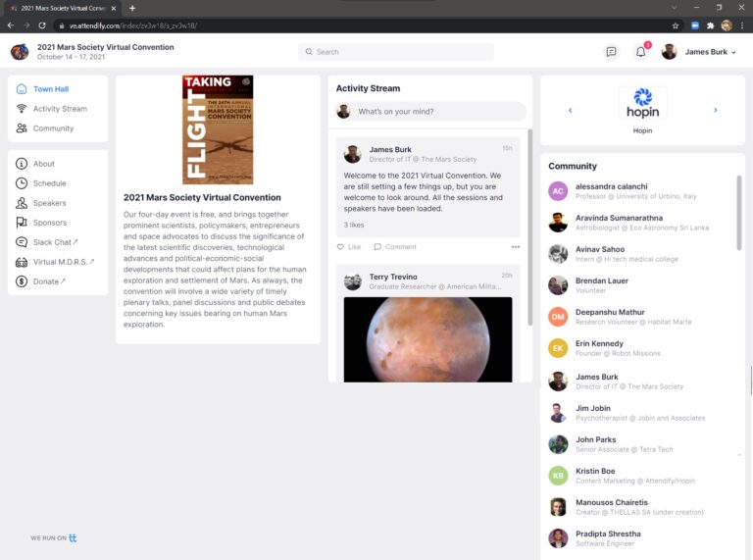
Task: Open the Activity Stream wifi-style icon
Action: (x=22, y=109)
